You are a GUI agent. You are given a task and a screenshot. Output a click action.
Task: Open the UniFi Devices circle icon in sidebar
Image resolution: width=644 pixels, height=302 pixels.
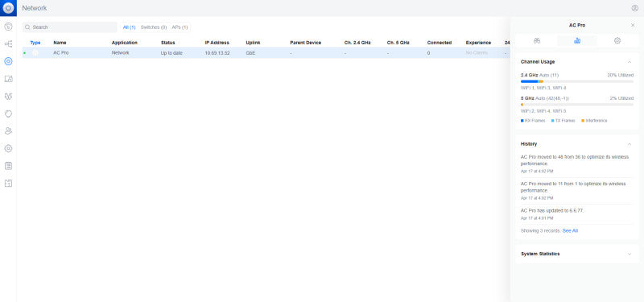click(x=8, y=61)
